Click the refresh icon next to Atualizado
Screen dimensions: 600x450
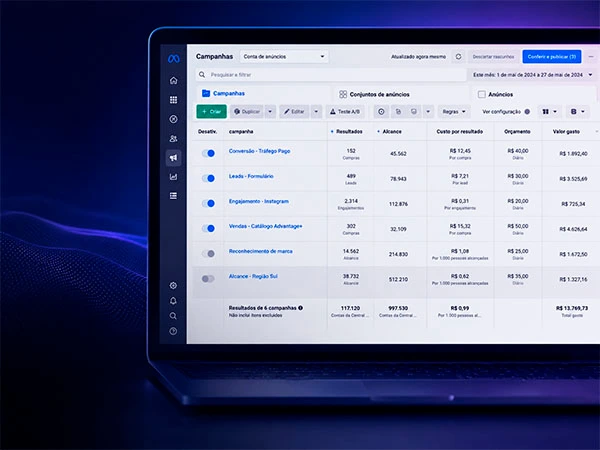[x=458, y=57]
